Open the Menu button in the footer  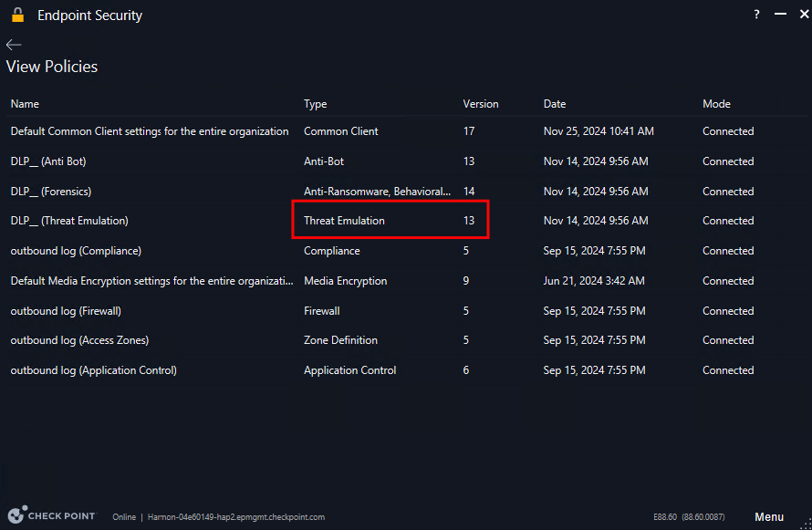click(769, 516)
